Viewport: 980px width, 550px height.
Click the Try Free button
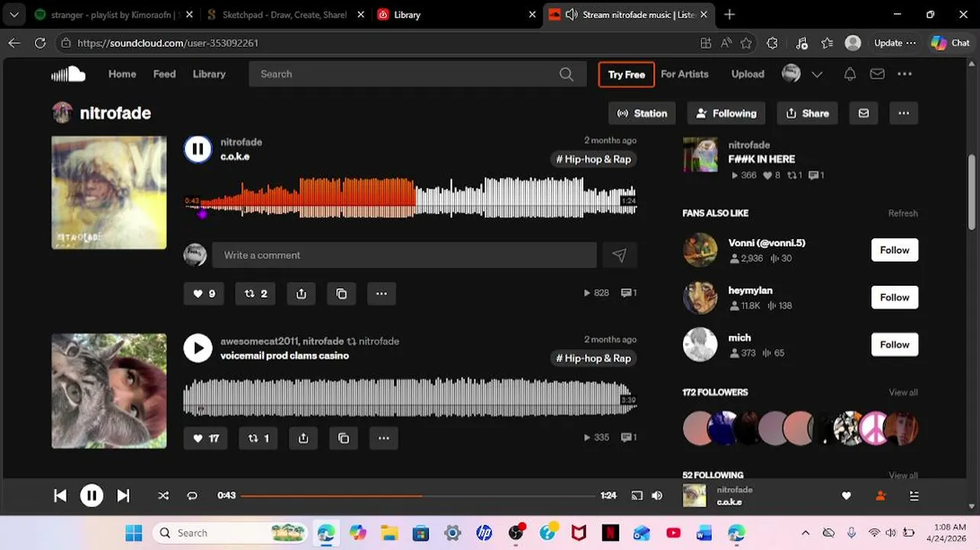(x=627, y=74)
